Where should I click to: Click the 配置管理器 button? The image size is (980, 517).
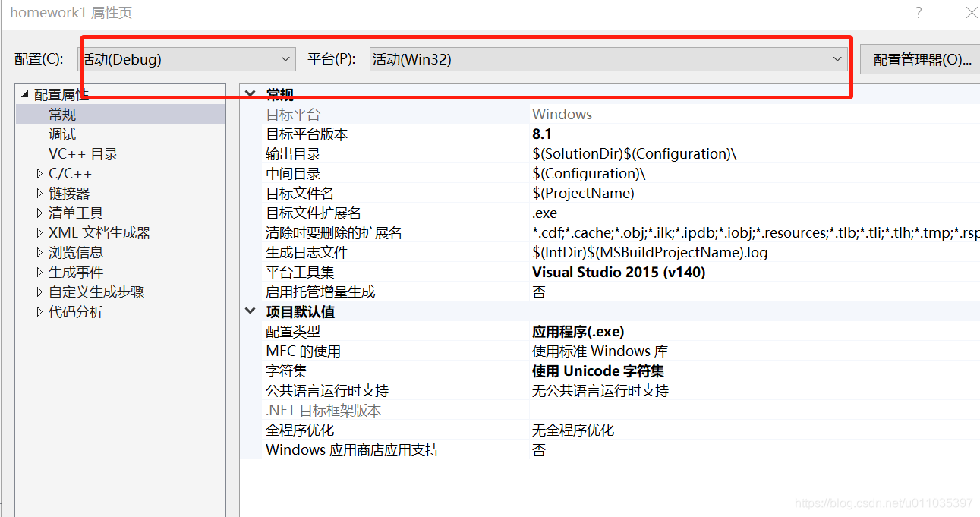pyautogui.click(x=922, y=60)
